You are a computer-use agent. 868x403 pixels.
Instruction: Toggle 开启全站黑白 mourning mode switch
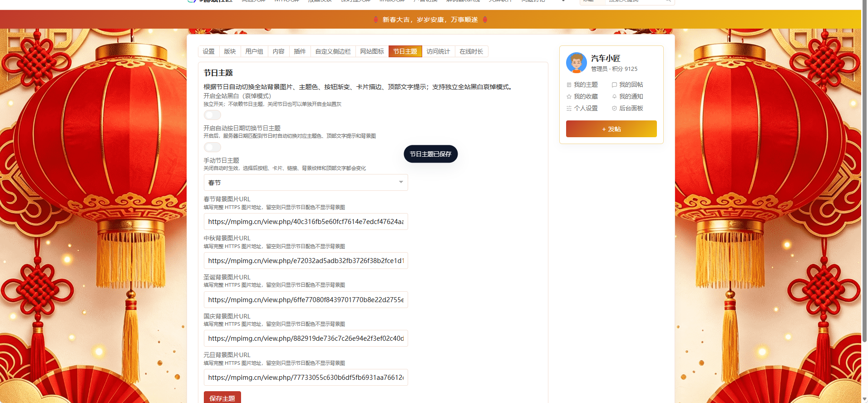[x=212, y=115]
